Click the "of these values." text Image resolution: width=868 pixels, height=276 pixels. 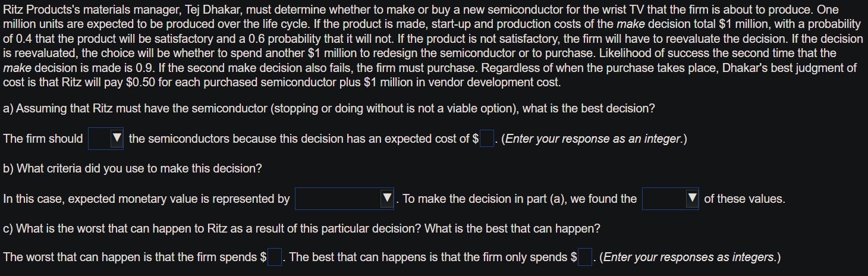coord(744,199)
